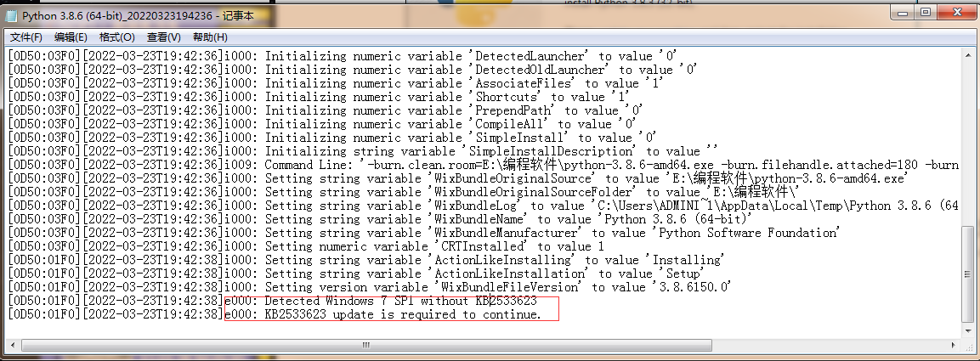
Task: Click the word 'DetectedOldLauncher' in the log
Action: coord(541,70)
